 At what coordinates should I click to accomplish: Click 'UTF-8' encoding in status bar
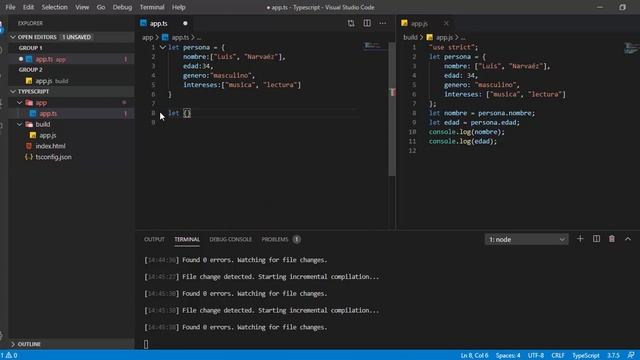[536, 356]
